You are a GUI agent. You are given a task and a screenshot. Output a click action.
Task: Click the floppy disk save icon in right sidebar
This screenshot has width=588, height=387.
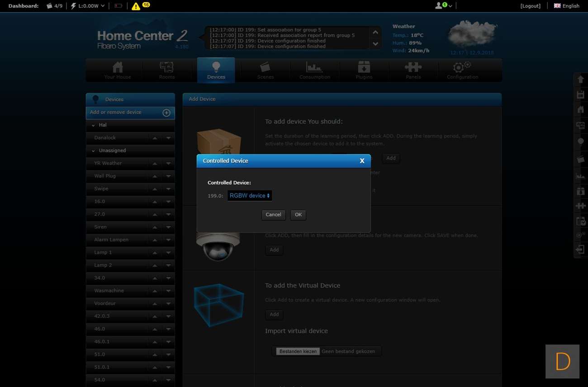click(x=581, y=94)
